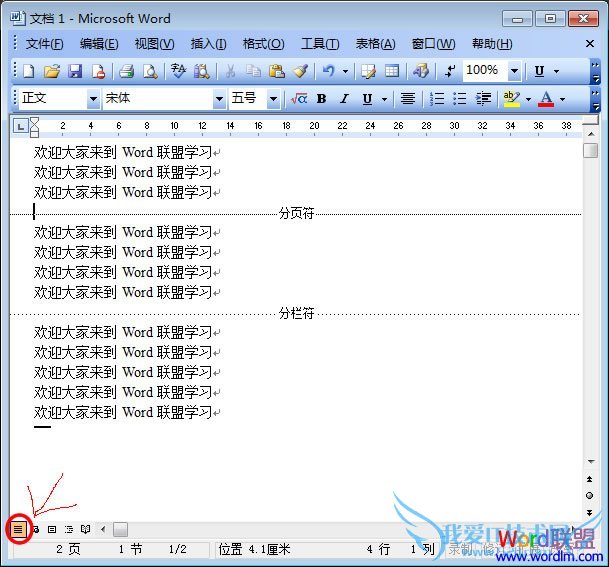Open the font size dropdown showing 五号
The image size is (609, 567).
pos(273,99)
